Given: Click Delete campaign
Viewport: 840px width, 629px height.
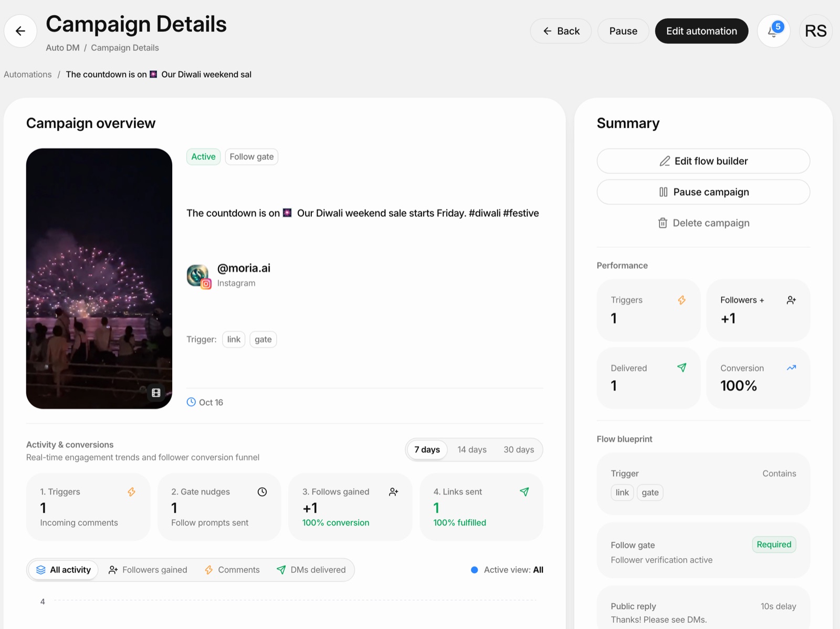Looking at the screenshot, I should tap(703, 223).
